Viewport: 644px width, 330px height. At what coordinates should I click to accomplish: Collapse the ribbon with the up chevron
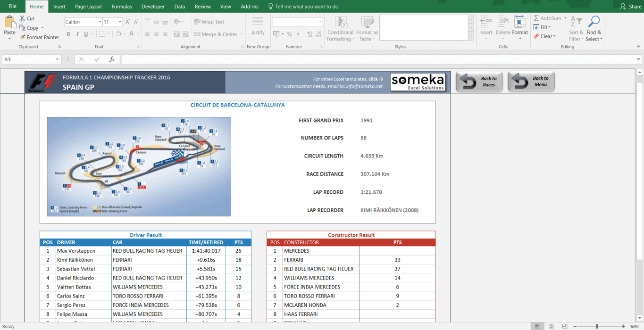point(639,47)
